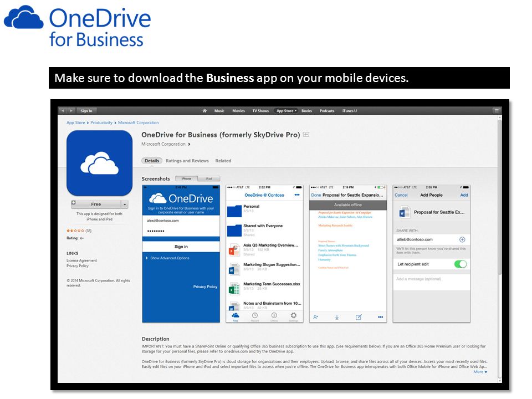Click the App Store breadcrumb link
The image size is (532, 399).
pos(76,123)
